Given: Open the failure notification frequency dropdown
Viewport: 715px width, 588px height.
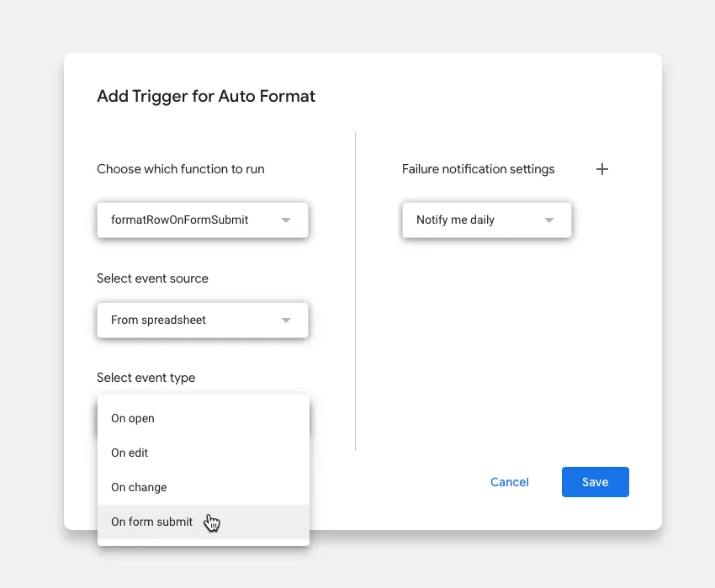Looking at the screenshot, I should coord(486,220).
